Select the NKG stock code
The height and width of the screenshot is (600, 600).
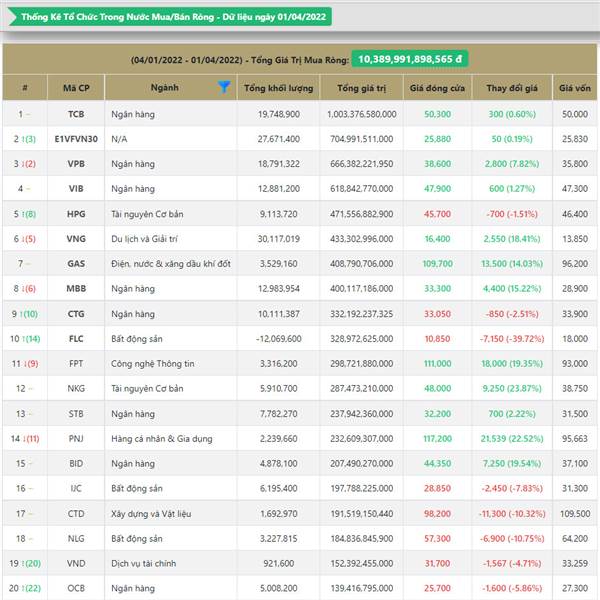[x=76, y=388]
